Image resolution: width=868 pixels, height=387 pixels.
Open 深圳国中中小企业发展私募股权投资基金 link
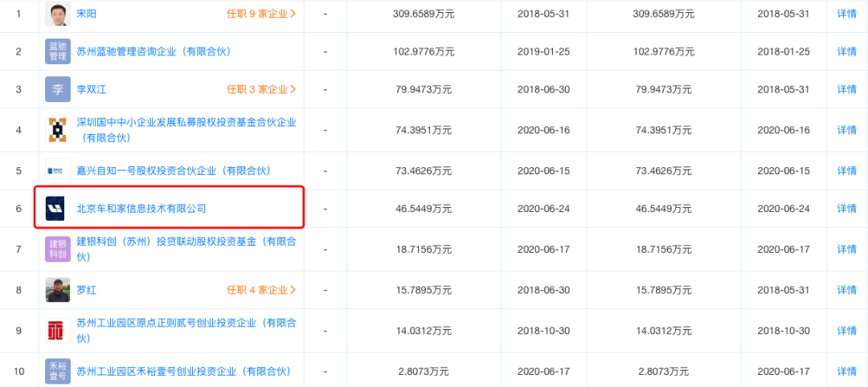coord(186,130)
